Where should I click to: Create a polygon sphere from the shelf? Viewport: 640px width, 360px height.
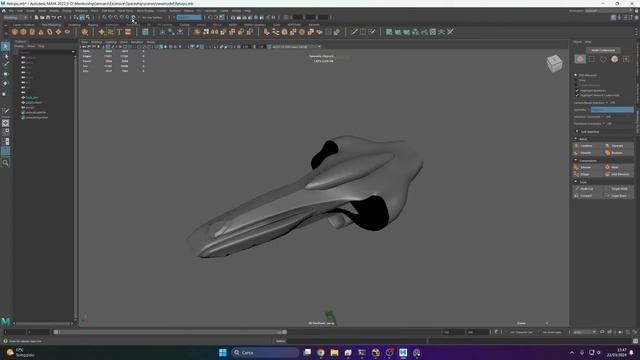point(15,32)
